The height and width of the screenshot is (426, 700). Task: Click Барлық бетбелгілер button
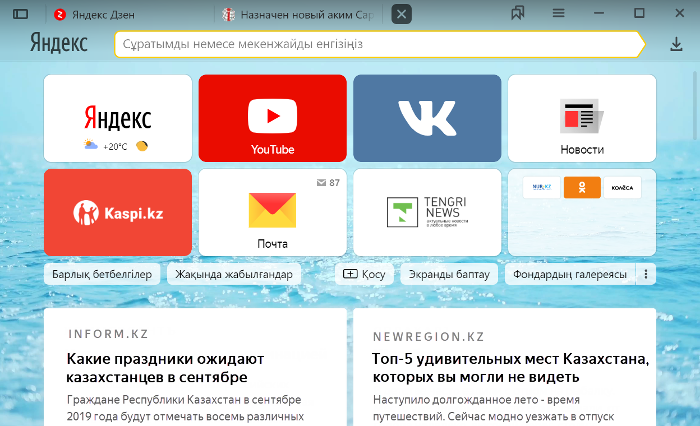coord(102,274)
